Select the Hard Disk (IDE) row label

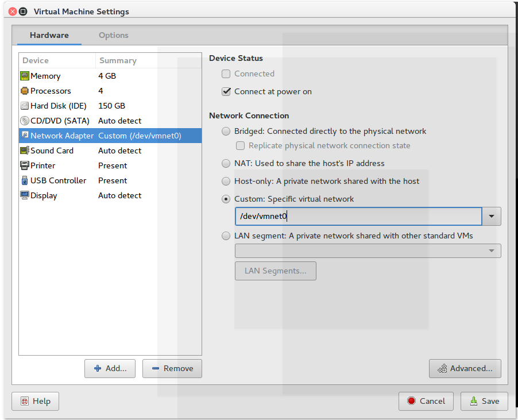pyautogui.click(x=59, y=106)
